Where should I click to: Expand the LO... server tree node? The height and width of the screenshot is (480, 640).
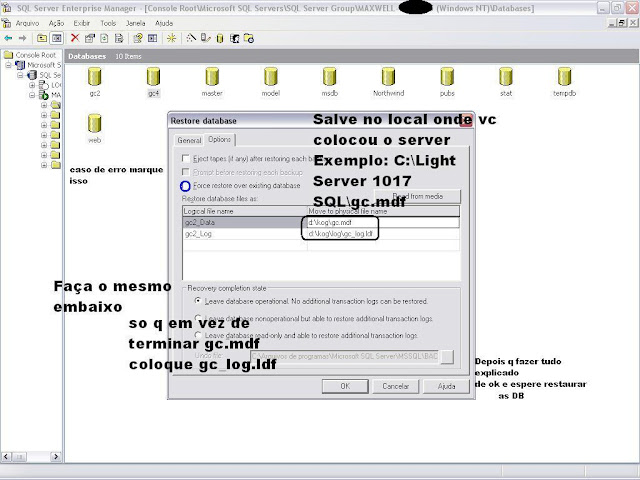[32, 85]
